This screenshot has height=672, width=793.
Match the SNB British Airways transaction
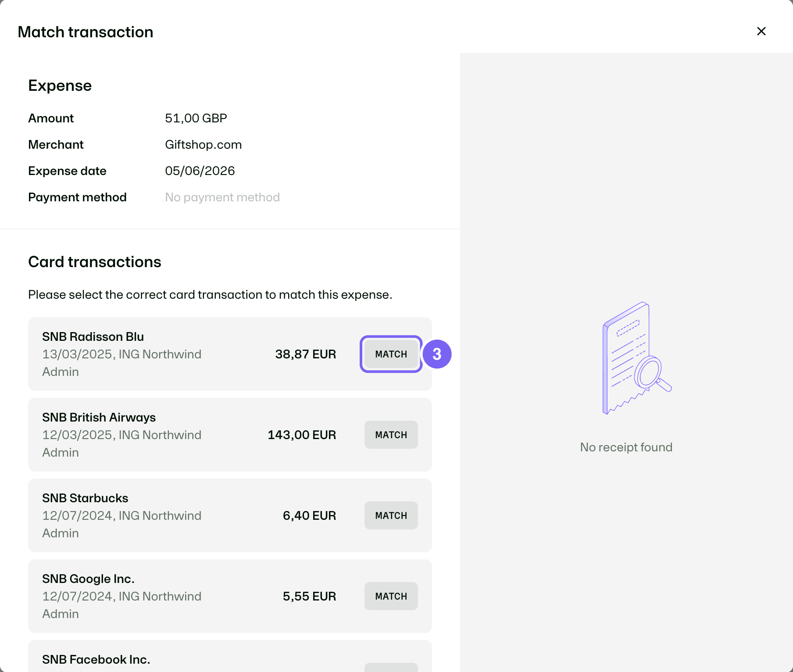pos(391,435)
